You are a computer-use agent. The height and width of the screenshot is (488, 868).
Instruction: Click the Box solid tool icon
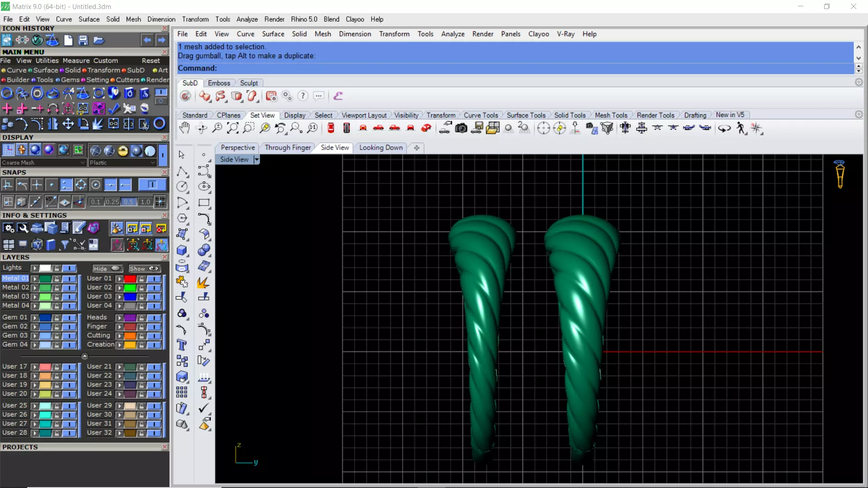[182, 250]
